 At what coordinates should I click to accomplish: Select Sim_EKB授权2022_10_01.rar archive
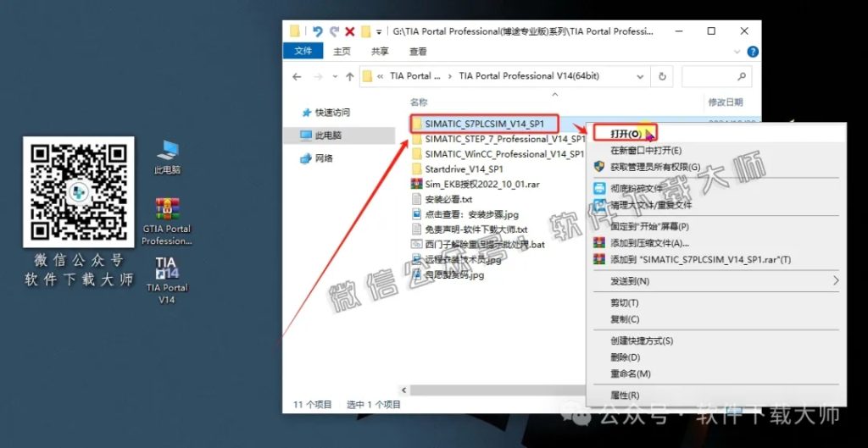475,184
